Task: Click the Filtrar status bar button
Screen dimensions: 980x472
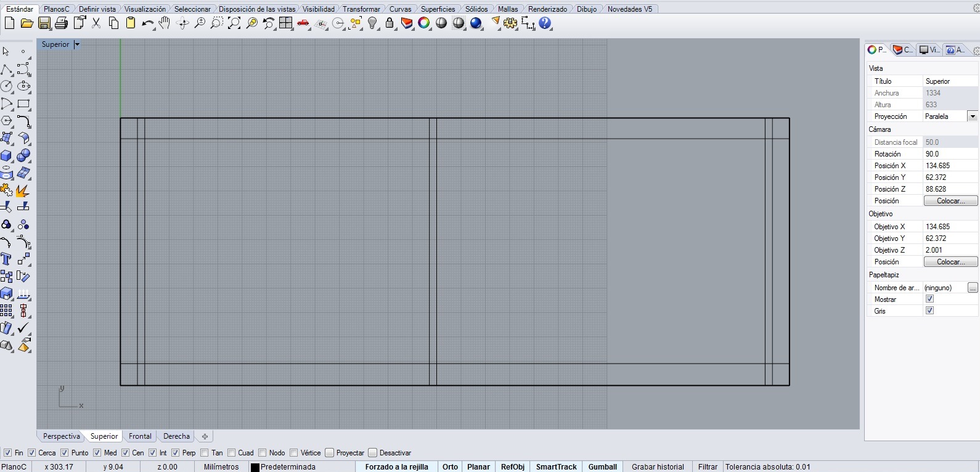Action: tap(708, 467)
